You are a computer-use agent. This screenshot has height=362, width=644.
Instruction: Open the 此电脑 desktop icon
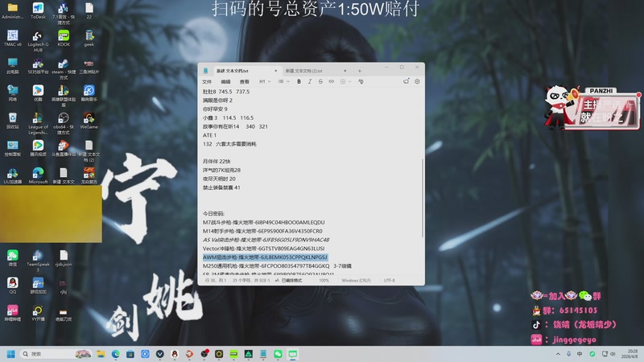(12, 66)
